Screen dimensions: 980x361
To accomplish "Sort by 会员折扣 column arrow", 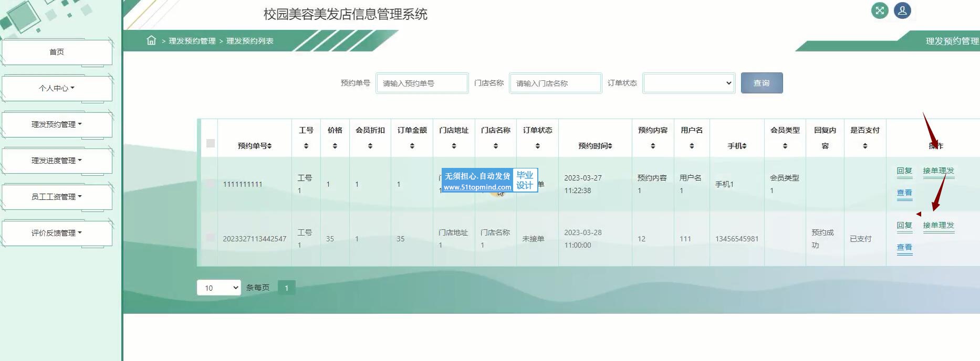I will [x=370, y=146].
